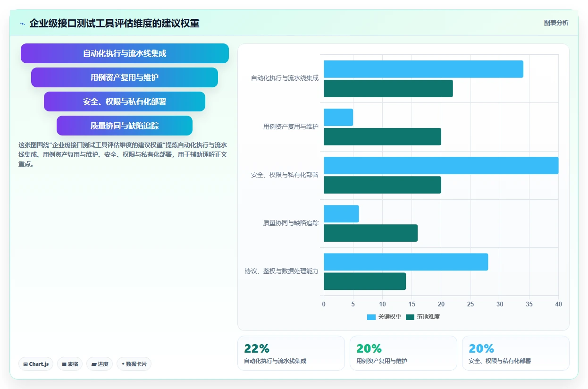The image size is (588, 389).
Task: Click 落地难度 bar for 自动化执行与流水线集成
Action: 388,89
